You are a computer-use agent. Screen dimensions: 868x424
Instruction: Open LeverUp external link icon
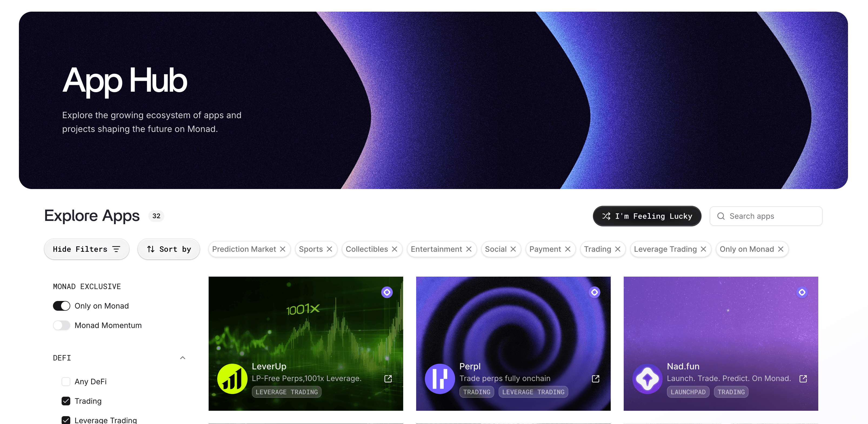click(x=388, y=379)
